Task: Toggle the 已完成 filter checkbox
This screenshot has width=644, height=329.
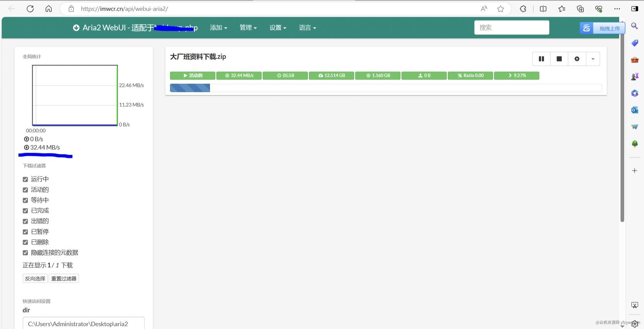Action: point(25,210)
